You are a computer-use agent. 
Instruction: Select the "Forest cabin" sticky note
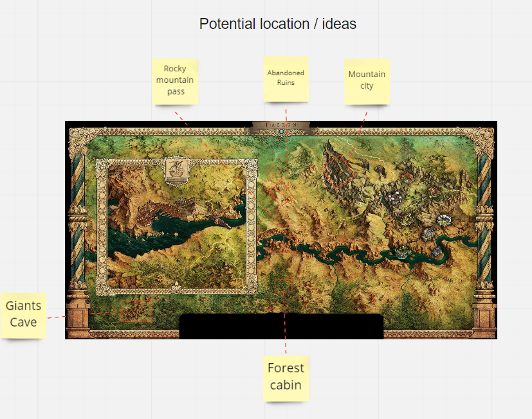point(286,378)
